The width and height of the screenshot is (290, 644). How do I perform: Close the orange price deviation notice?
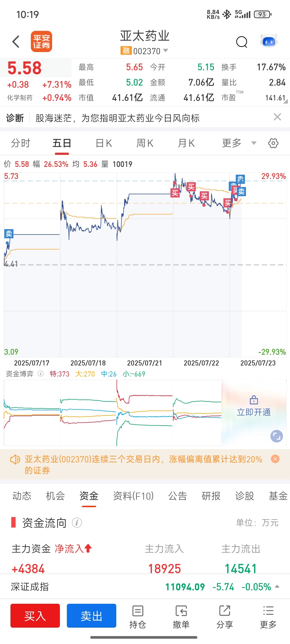tap(275, 459)
